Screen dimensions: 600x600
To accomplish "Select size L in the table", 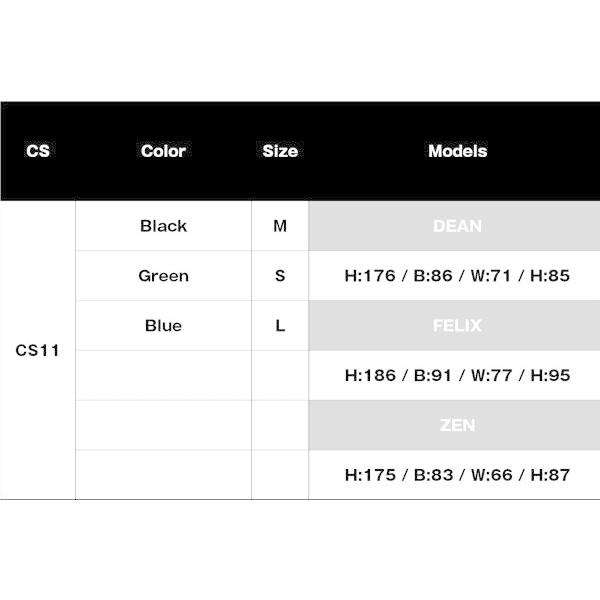I will 280,326.
